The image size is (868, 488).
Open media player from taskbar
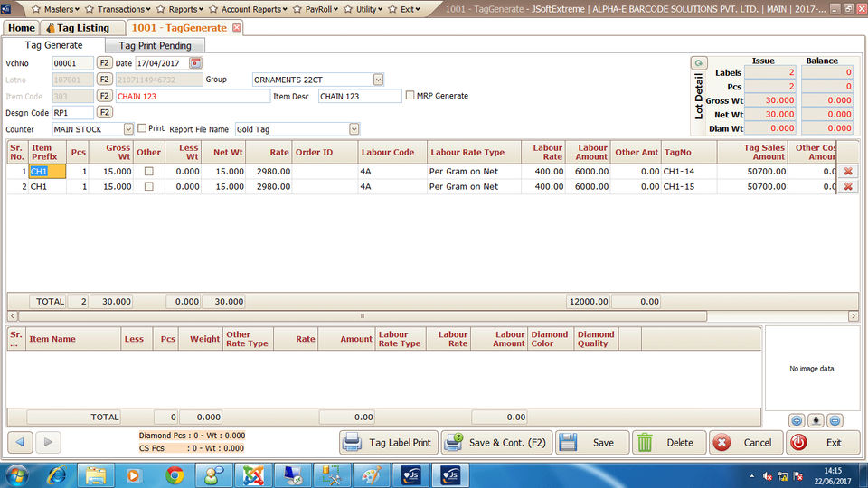(134, 475)
